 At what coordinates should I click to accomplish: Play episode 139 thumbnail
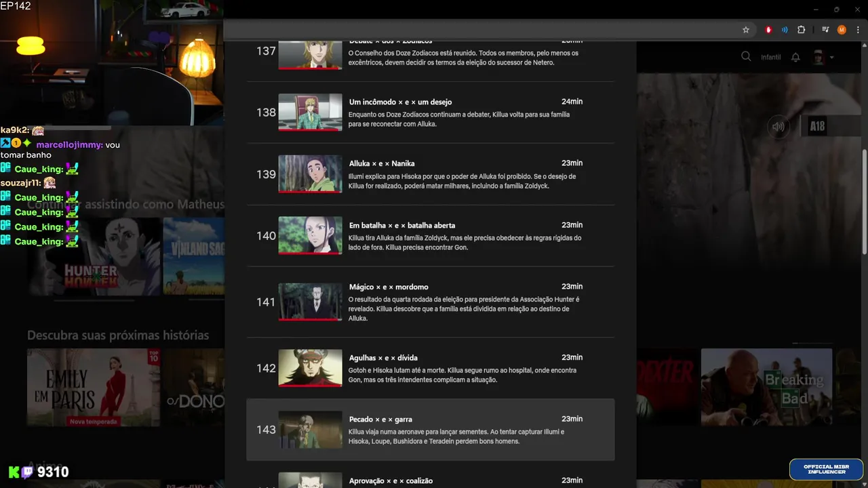tap(310, 174)
